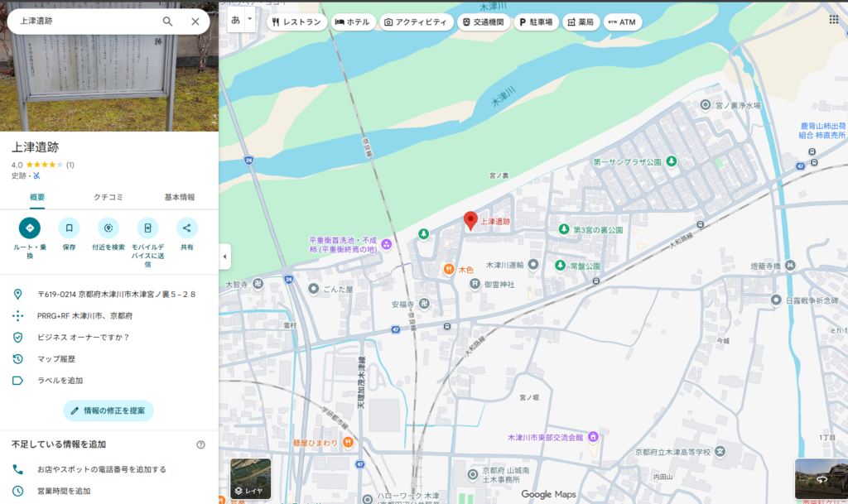Open the レイヤ layers switcher
The width and height of the screenshot is (848, 504).
250,479
